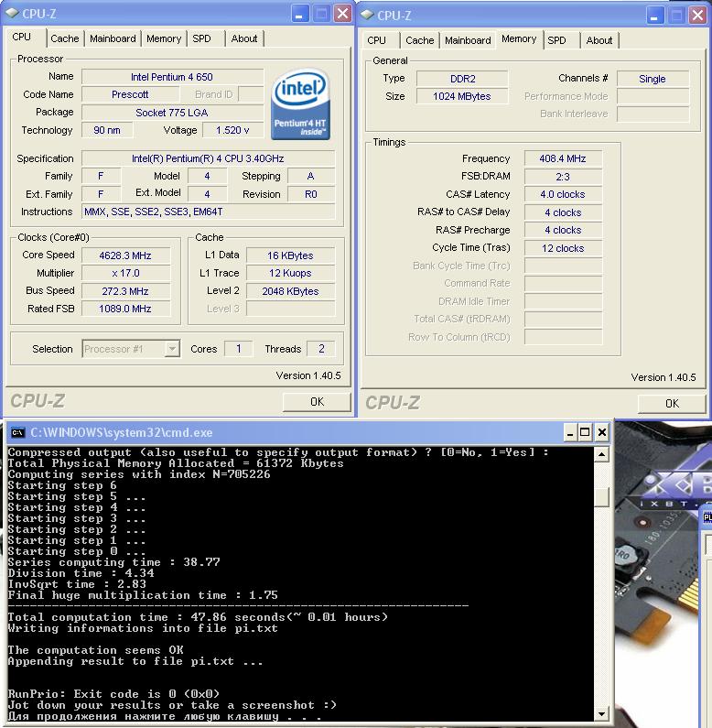
Task: Click the Threads count value 2
Action: point(321,349)
